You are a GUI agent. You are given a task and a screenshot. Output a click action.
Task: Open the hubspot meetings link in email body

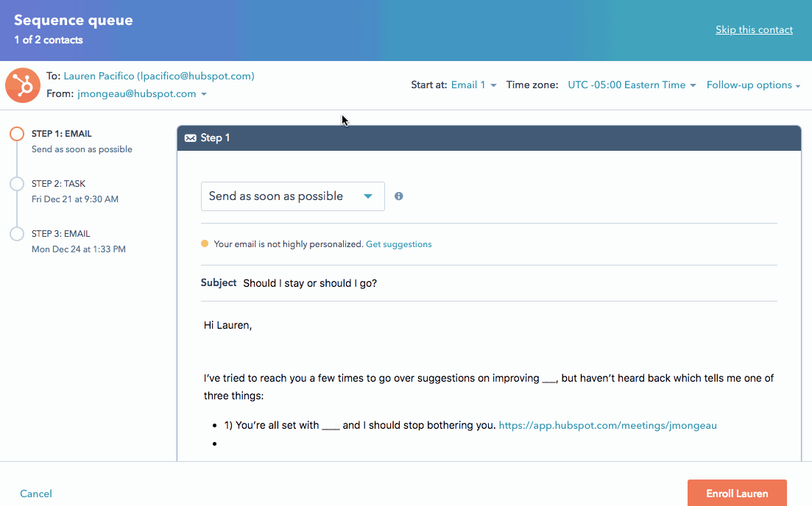(607, 425)
